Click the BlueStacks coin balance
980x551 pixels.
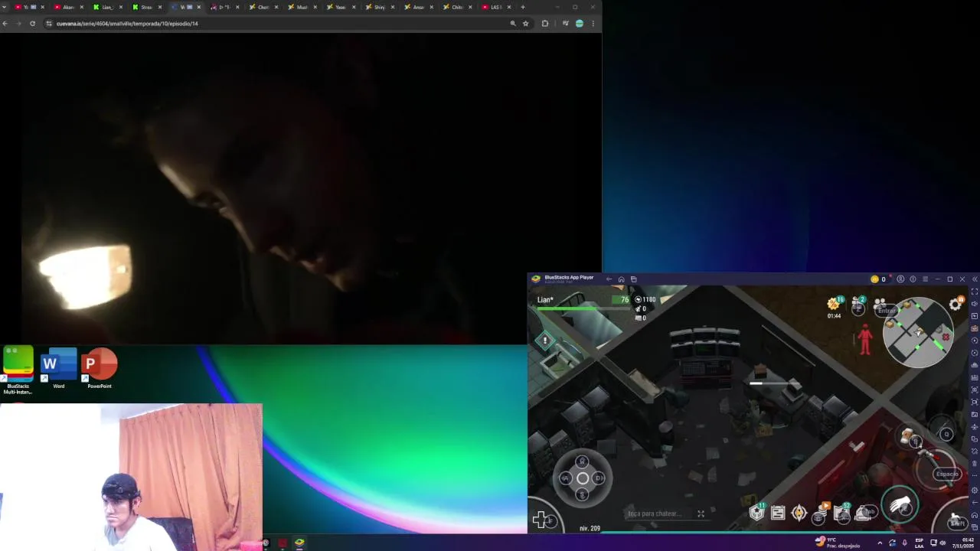click(x=878, y=279)
